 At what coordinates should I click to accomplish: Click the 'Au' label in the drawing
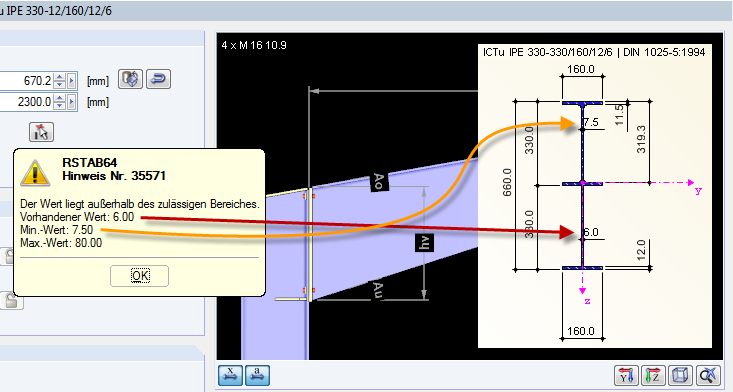[377, 290]
